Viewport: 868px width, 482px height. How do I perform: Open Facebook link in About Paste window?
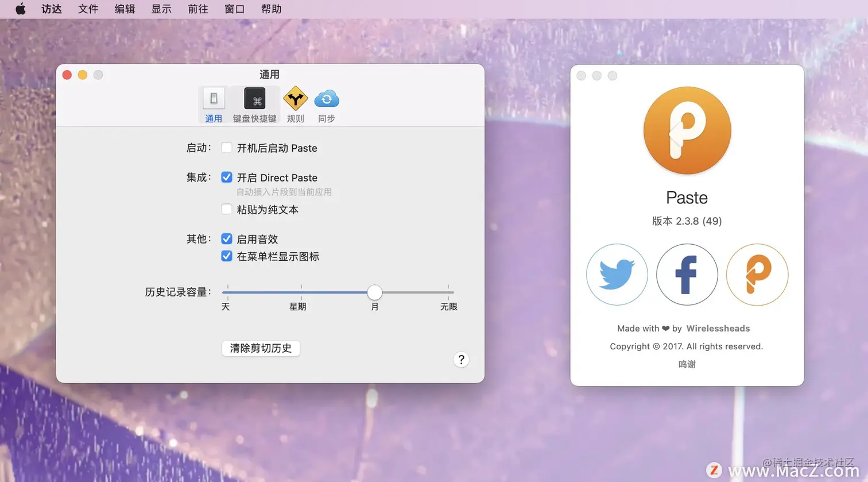[687, 275]
